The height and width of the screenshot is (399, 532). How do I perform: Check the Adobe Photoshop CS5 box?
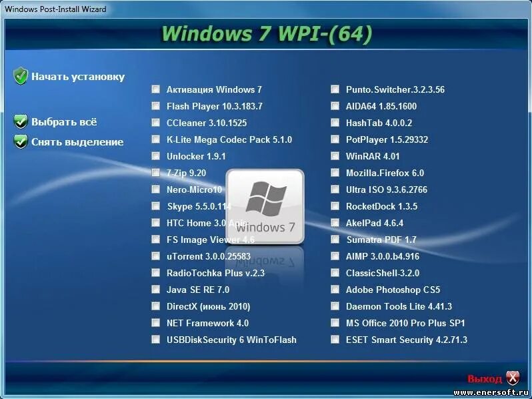(x=335, y=290)
